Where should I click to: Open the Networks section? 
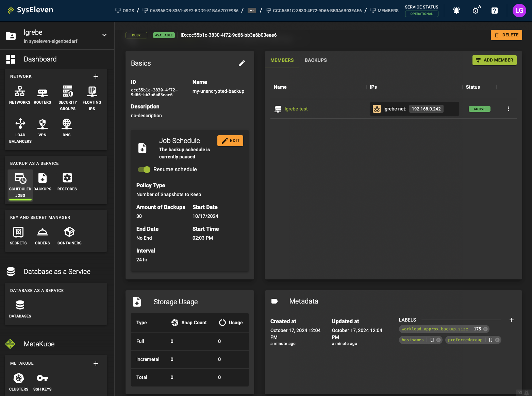[x=20, y=95]
